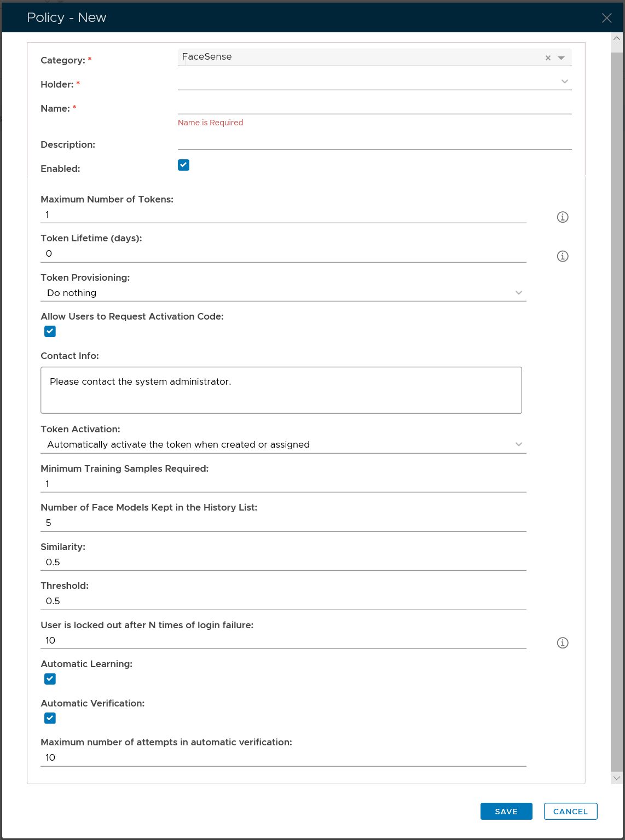Click the scrollbar down arrow
This screenshot has width=625, height=840.
[617, 778]
